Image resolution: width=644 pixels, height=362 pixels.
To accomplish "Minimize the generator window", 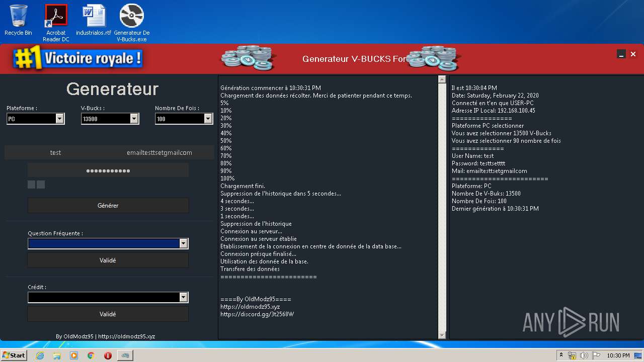I will coord(621,54).
